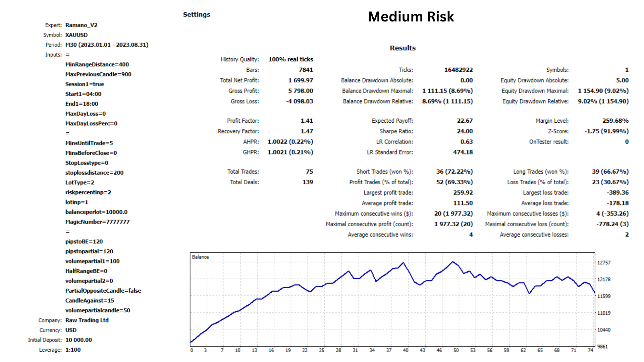Viewport: 644px width, 362px height.
Task: Click the stoplossdistance=200 input line
Action: [94, 173]
